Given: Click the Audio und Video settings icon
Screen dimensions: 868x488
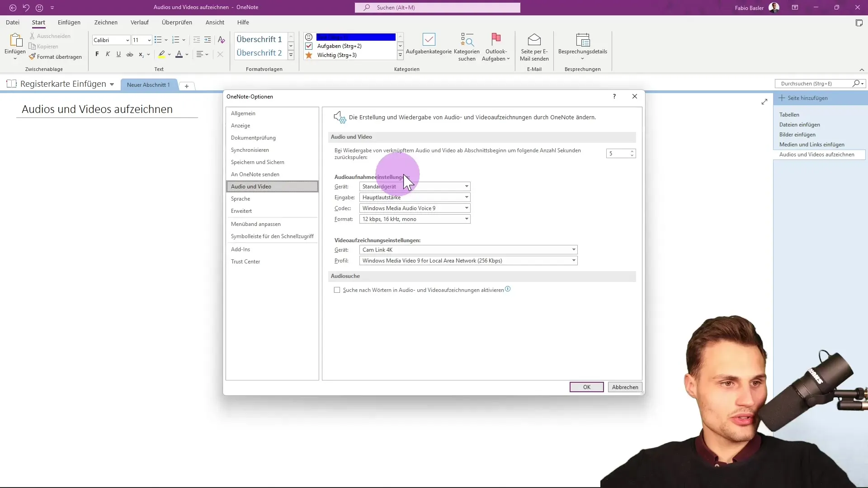Looking at the screenshot, I should point(339,117).
